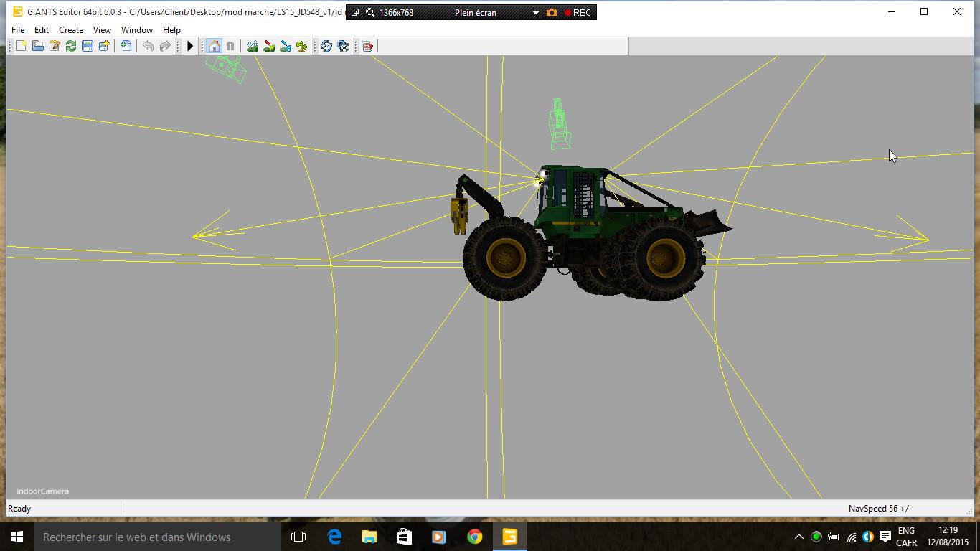Toggle REC recording in capture bar
The width and height of the screenshot is (980, 551).
click(578, 12)
